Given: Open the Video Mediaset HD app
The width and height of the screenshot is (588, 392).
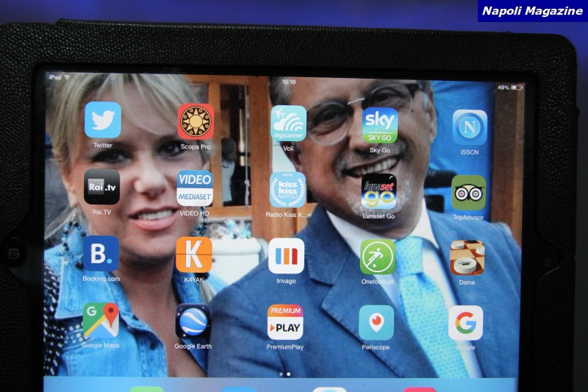Looking at the screenshot, I should click(195, 188).
